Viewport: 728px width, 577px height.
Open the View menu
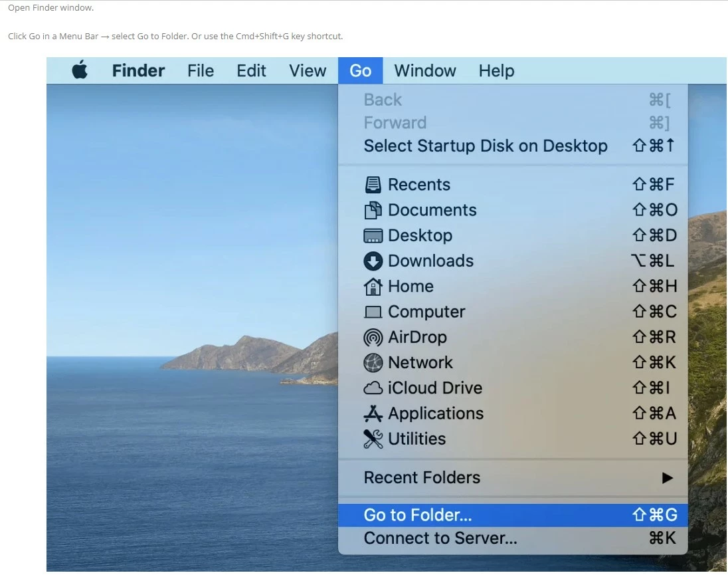click(x=308, y=70)
